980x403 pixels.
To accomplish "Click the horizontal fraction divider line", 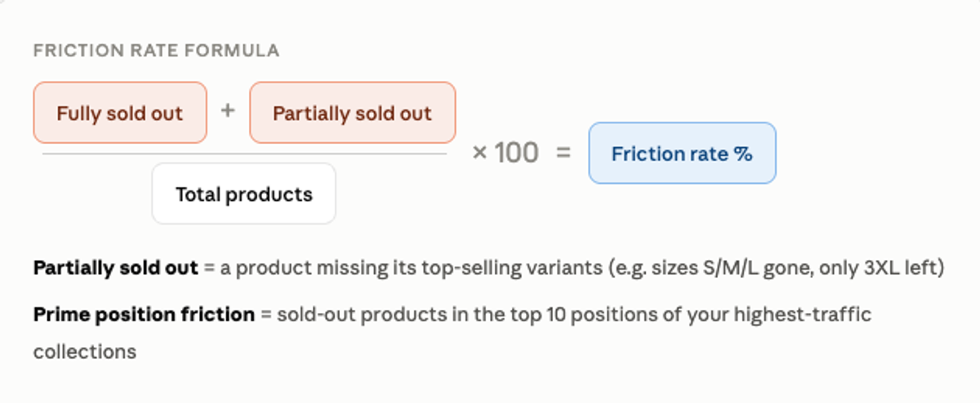I will pos(244,153).
